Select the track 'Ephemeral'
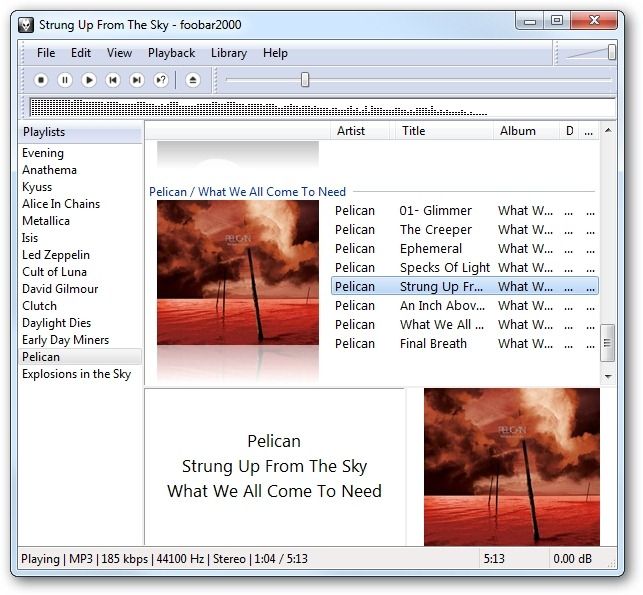This screenshot has height=595, width=643. [x=464, y=248]
